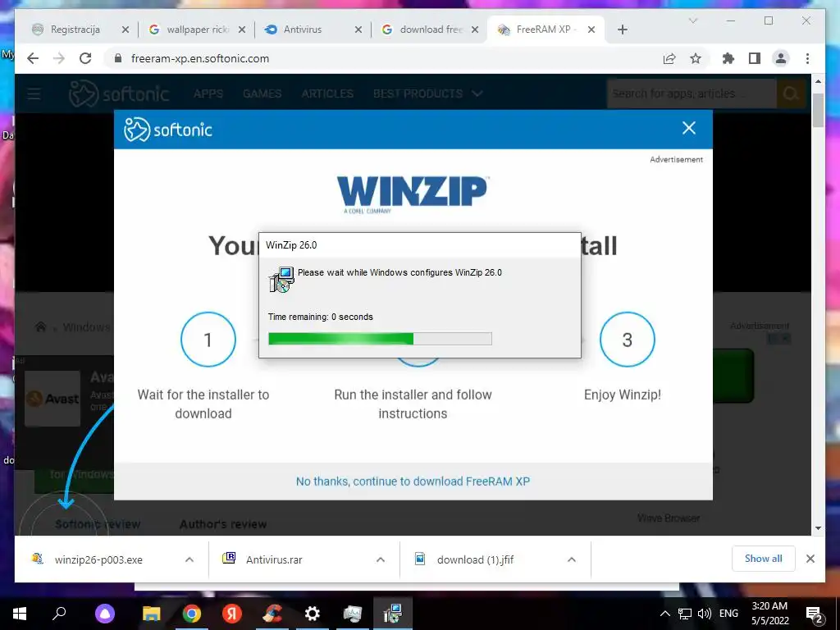This screenshot has width=840, height=630.
Task: Open the Settings gear on the taskbar
Action: tap(313, 614)
